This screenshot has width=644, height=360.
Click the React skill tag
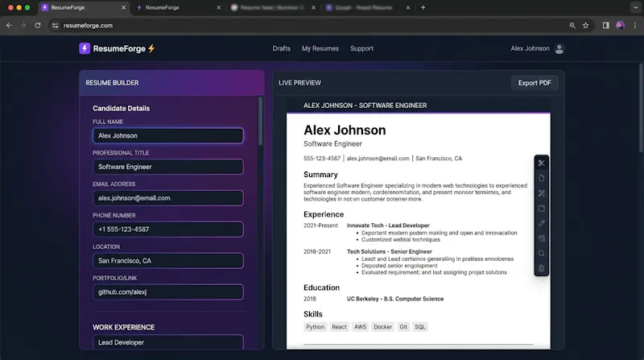point(339,327)
